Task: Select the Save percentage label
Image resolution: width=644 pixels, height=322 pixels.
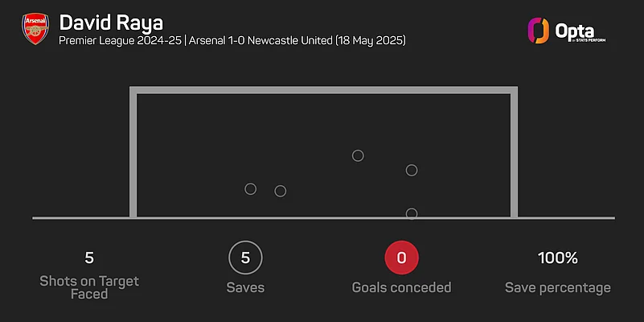Action: (x=557, y=287)
